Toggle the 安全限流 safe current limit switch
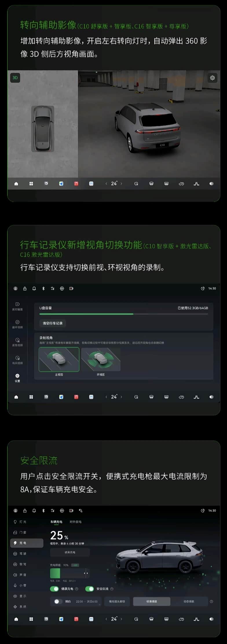Viewport: 227px width, 644px height. click(90, 589)
